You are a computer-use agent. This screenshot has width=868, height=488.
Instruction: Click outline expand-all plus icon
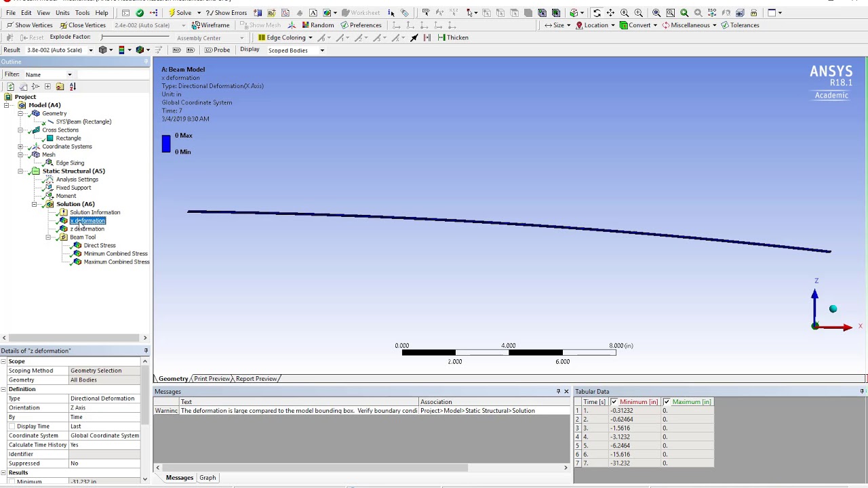tap(47, 87)
